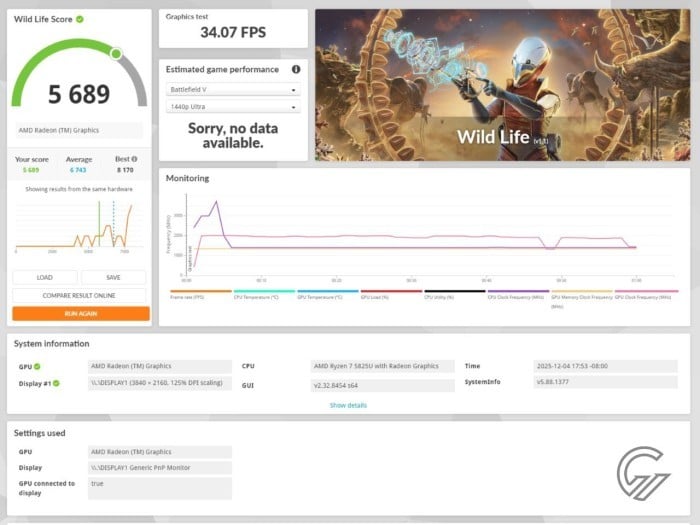Toggle the CPU Utility (%) legend series
The width and height of the screenshot is (700, 525).
click(454, 295)
